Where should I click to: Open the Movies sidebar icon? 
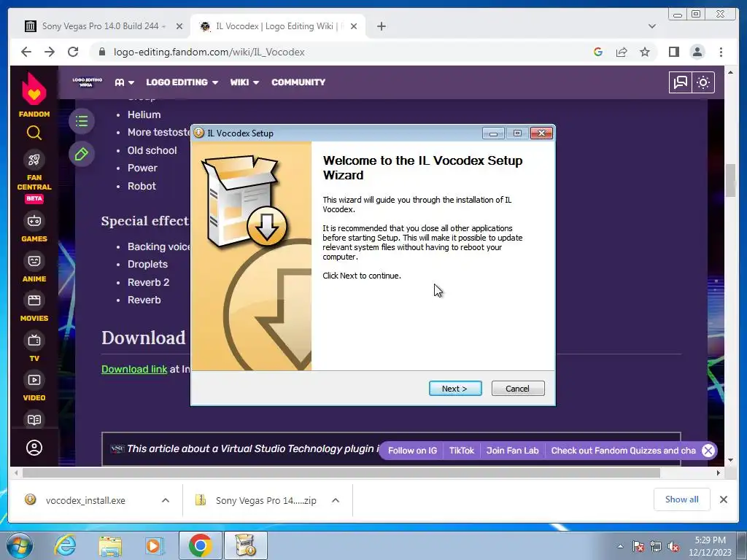[34, 300]
